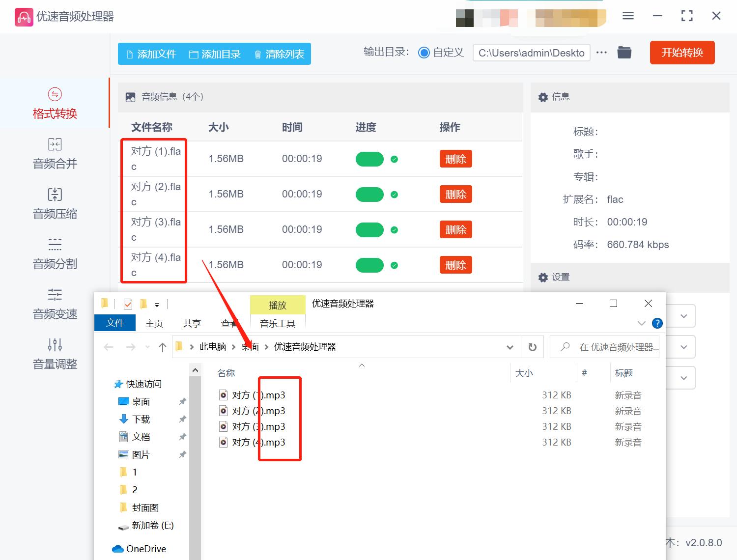
Task: Click 删除 next to 对方 (3).flac
Action: click(x=455, y=229)
